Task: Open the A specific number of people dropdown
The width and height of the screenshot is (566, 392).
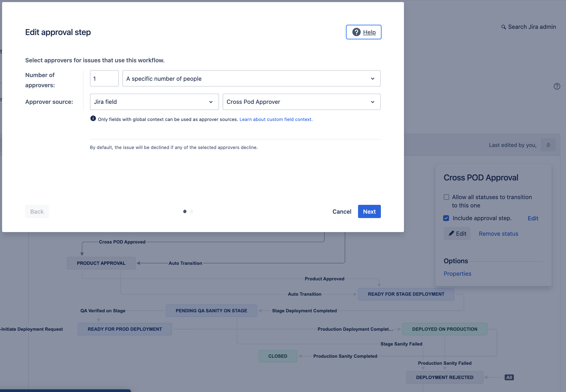Action: tap(251, 78)
